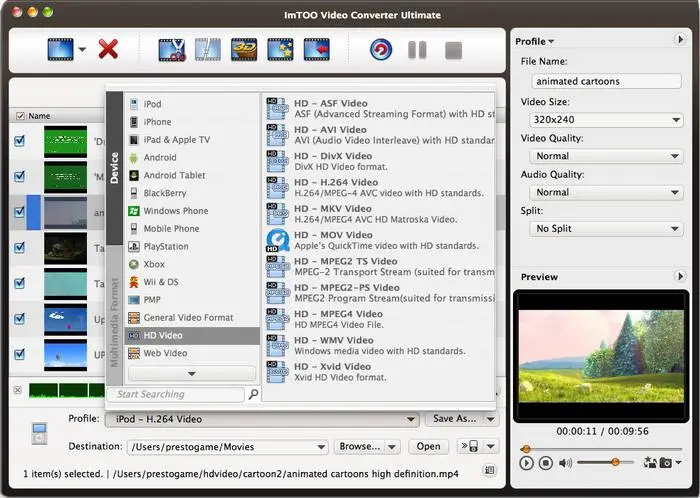Choose Windows Phone category
The height and width of the screenshot is (498, 700).
pyautogui.click(x=192, y=211)
